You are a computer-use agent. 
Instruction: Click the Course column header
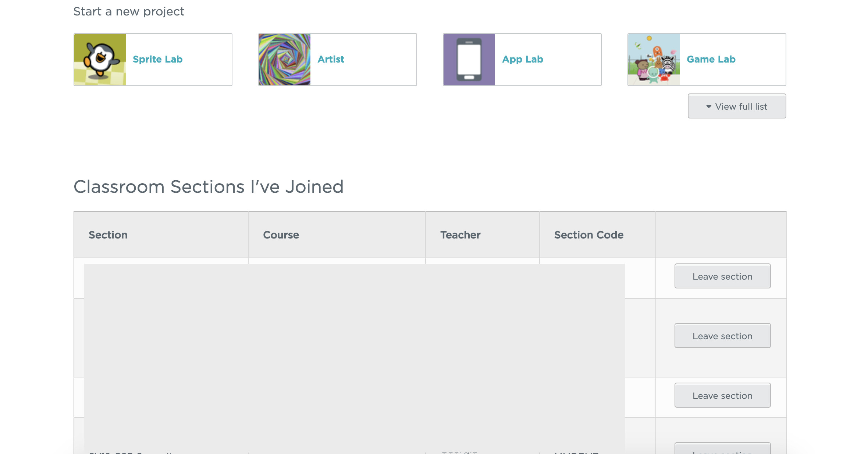tap(281, 235)
